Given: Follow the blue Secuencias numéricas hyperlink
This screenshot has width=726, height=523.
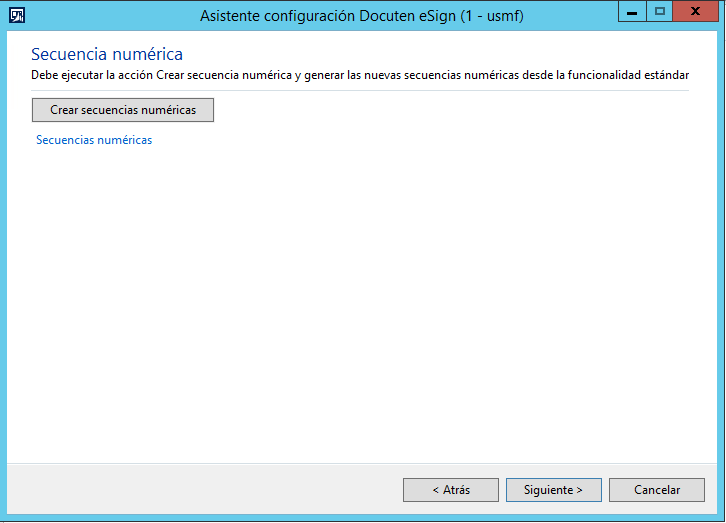Looking at the screenshot, I should tap(94, 140).
